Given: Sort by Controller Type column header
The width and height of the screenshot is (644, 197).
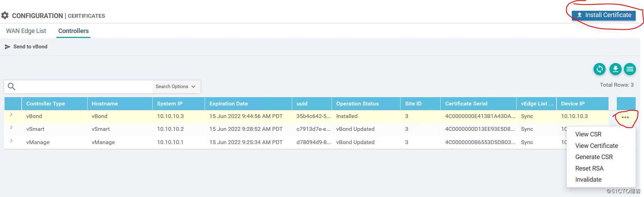Looking at the screenshot, I should (x=54, y=104).
